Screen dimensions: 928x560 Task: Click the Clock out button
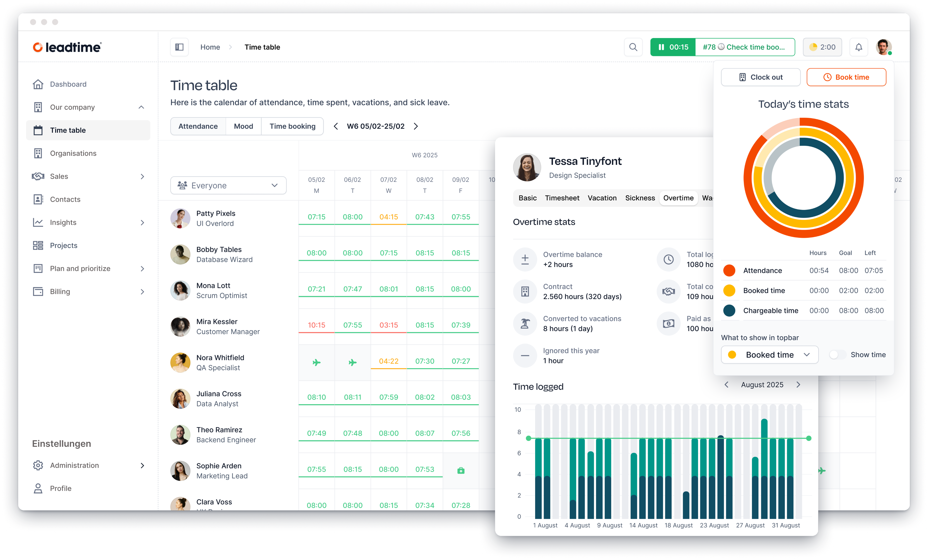(760, 77)
